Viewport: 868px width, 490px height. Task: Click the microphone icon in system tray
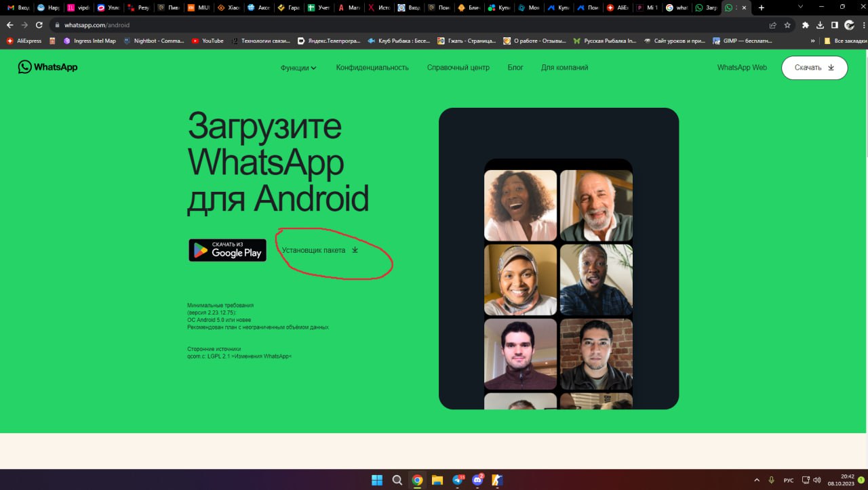(x=772, y=480)
